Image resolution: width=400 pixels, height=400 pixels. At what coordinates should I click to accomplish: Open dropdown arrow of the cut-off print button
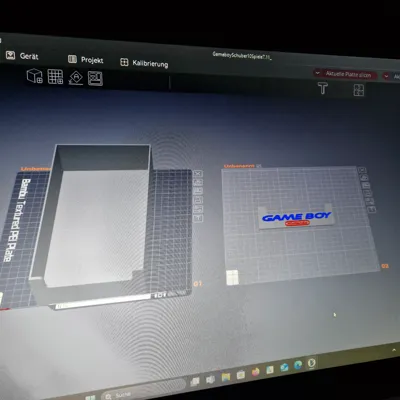click(386, 76)
